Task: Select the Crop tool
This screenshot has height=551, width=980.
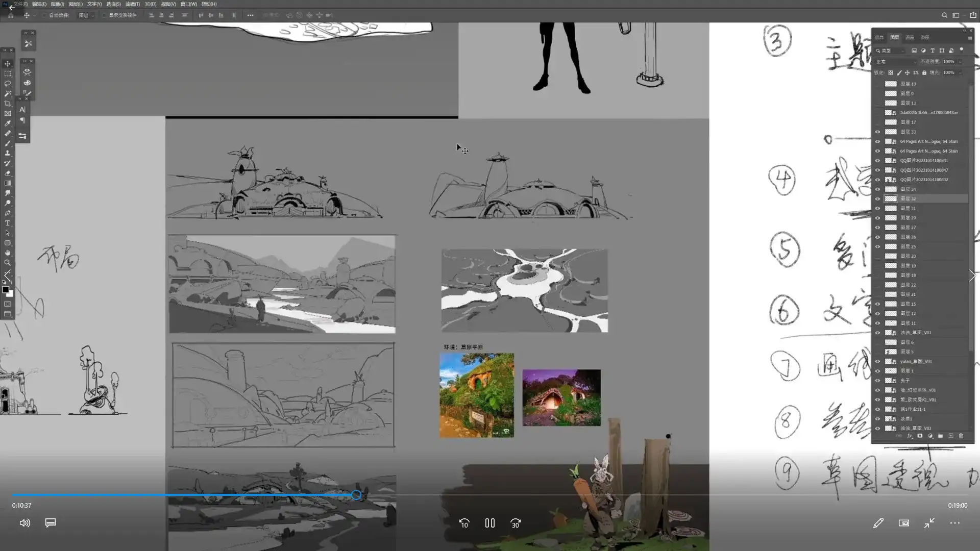Action: [x=8, y=104]
